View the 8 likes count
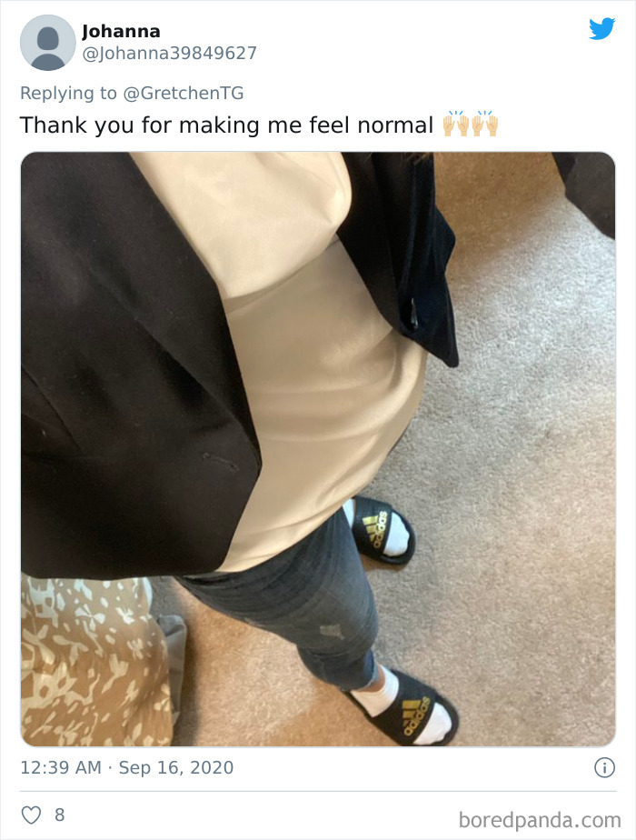 point(59,815)
